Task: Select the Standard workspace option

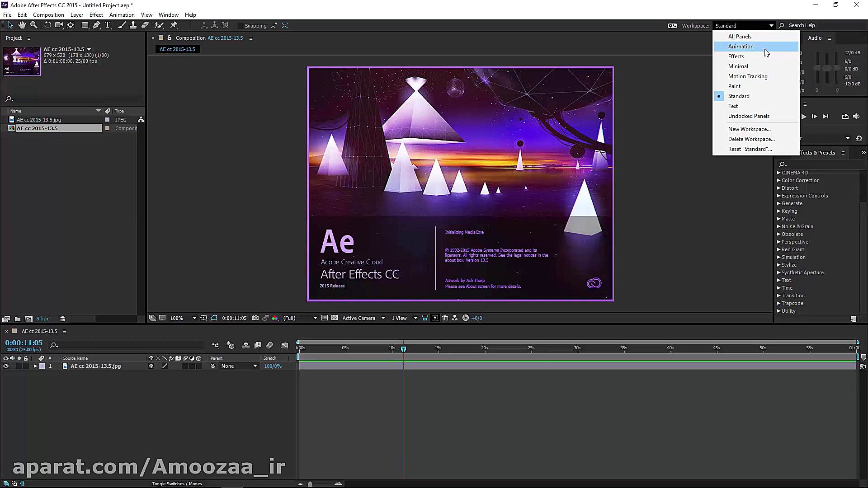Action: tap(739, 96)
